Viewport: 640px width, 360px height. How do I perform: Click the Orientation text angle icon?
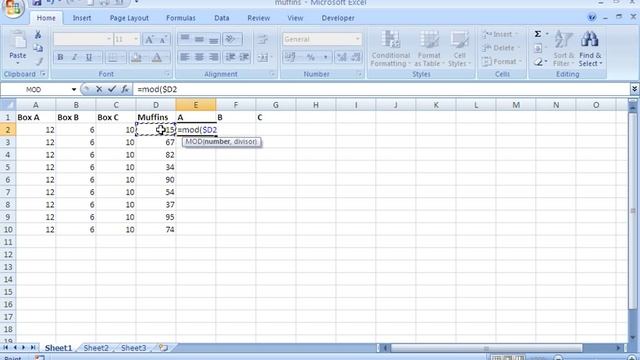tap(231, 39)
